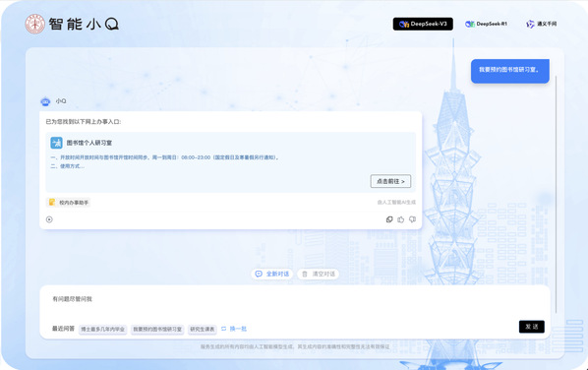Switch to the DeepSeek-R1 model

click(486, 24)
